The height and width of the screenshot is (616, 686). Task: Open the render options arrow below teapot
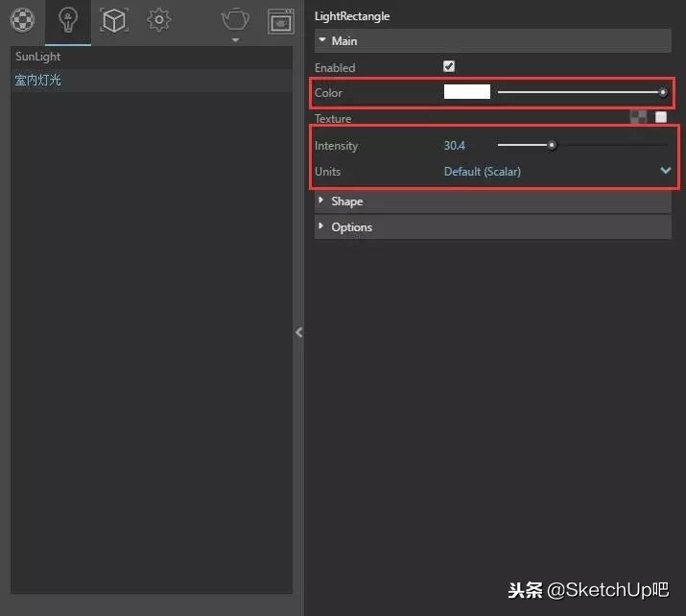[235, 39]
